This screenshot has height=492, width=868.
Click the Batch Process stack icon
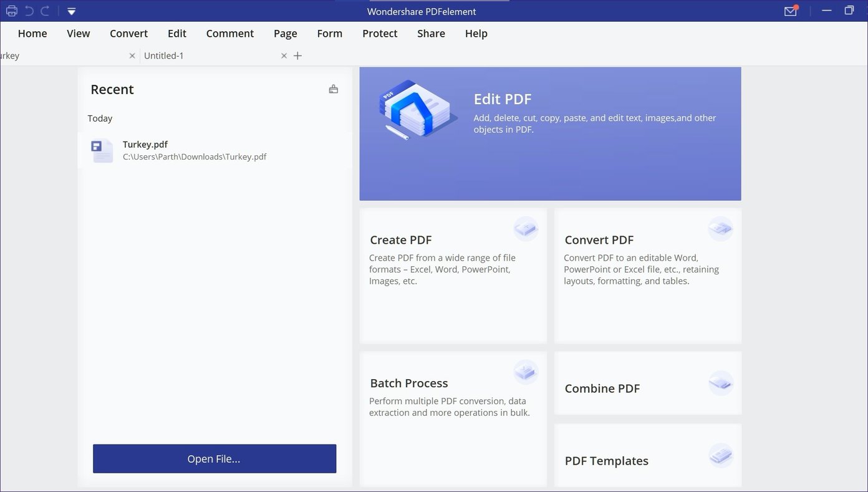526,372
